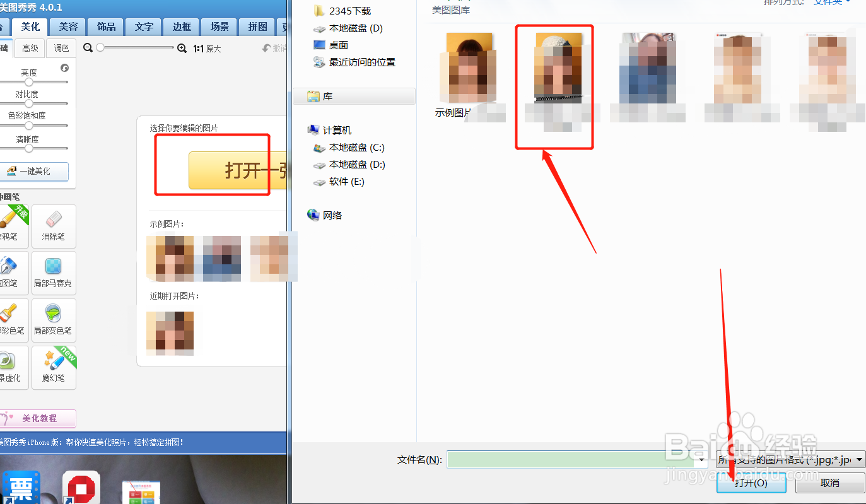Screen dimensions: 866x504
Task: Expand the 文件名 history dropdown arrow
Action: 703,460
